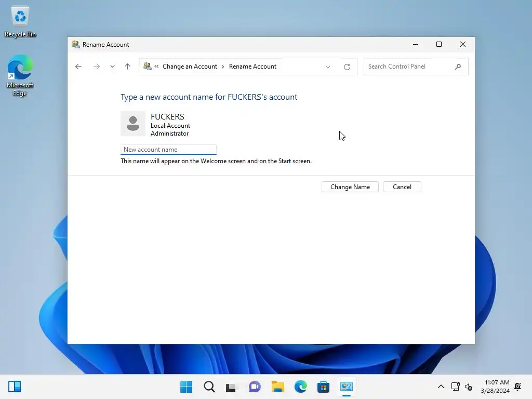This screenshot has width=532, height=399.
Task: Click the New account name field
Action: 168,149
